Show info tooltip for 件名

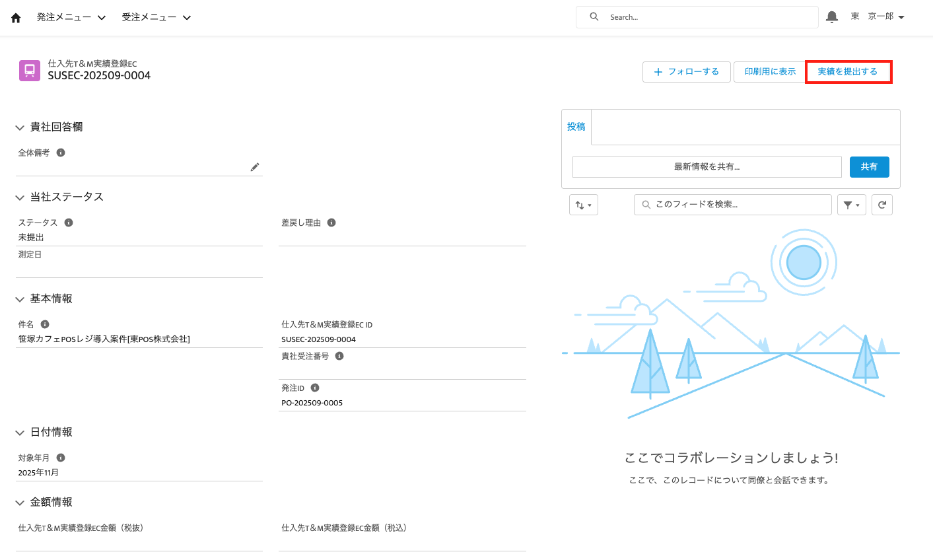45,324
